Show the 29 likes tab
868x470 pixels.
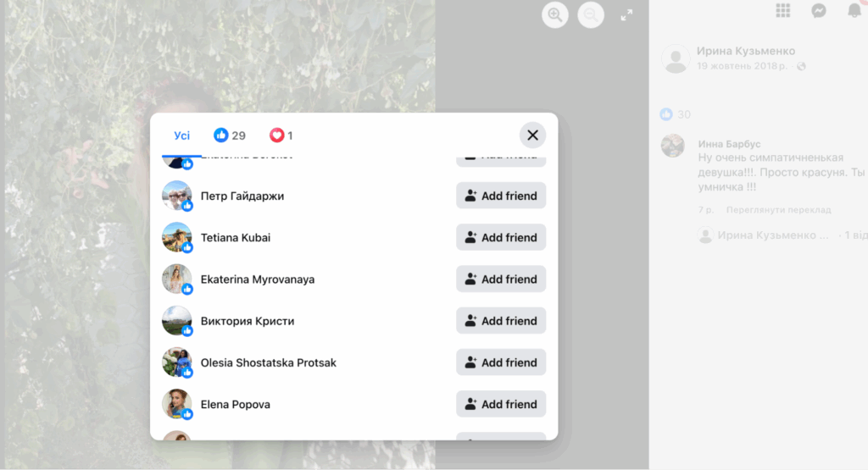tap(230, 135)
